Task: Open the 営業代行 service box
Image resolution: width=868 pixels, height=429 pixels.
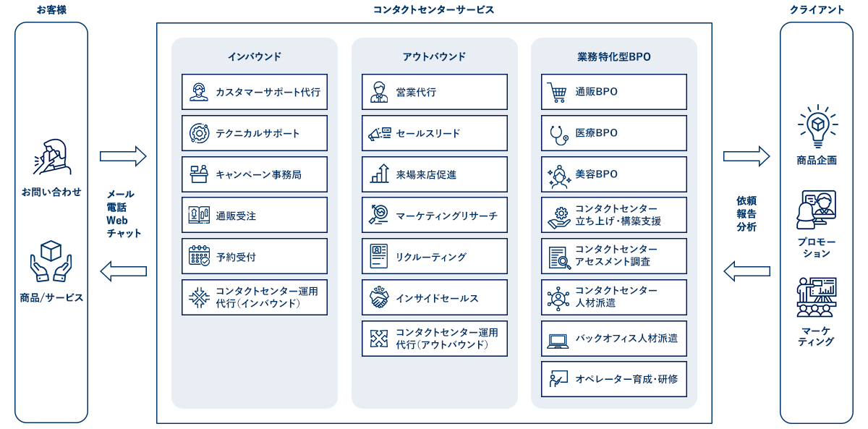Action: coord(435,92)
